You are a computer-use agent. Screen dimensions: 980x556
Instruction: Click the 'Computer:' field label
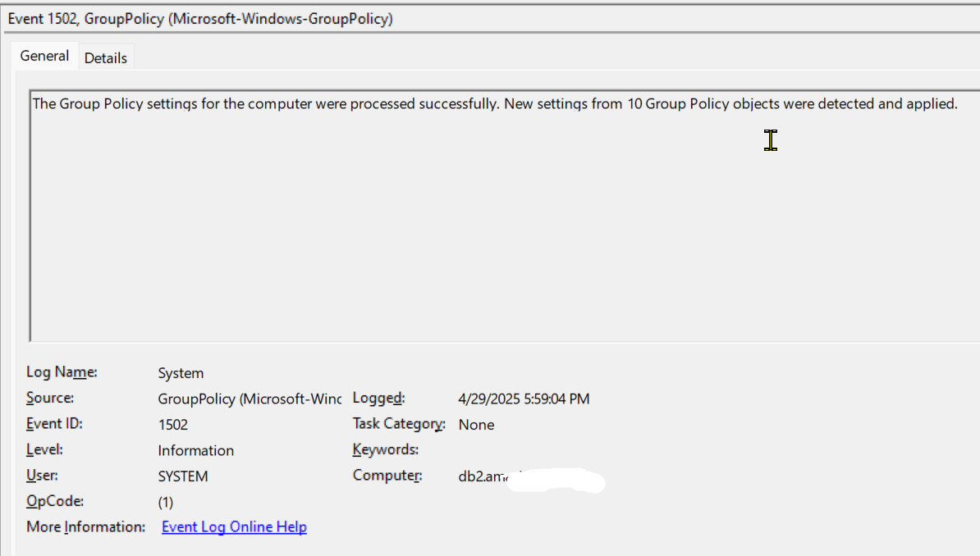(387, 476)
